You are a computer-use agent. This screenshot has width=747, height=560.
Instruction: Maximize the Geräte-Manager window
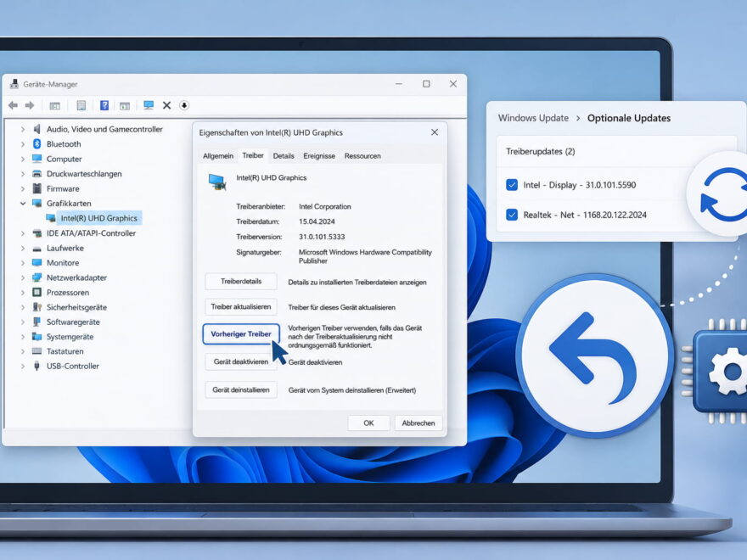426,84
